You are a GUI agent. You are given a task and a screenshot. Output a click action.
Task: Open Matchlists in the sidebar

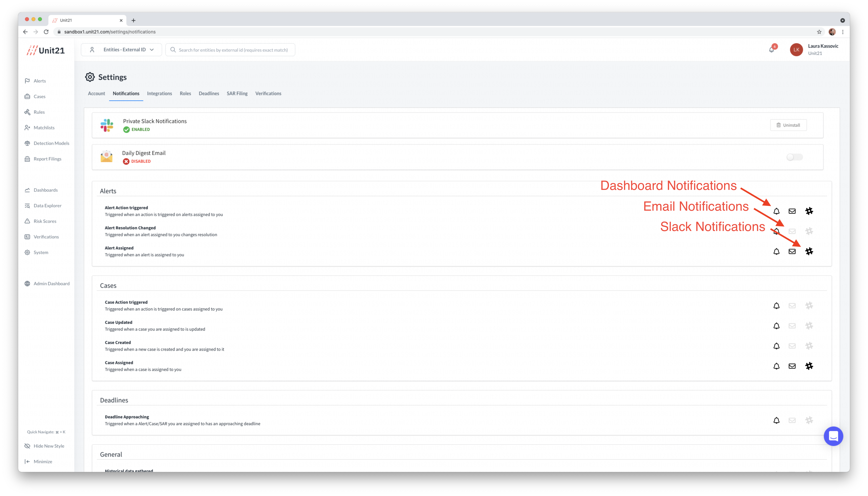click(44, 127)
